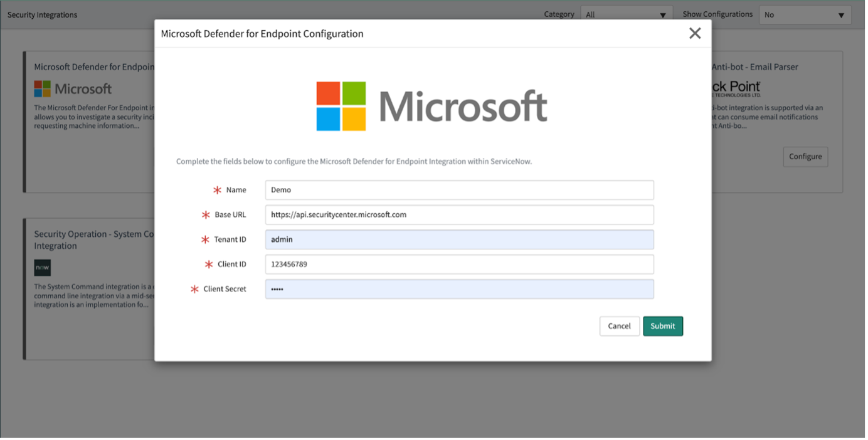Click the Microsoft logo on background card
This screenshot has width=868, height=440.
73,88
